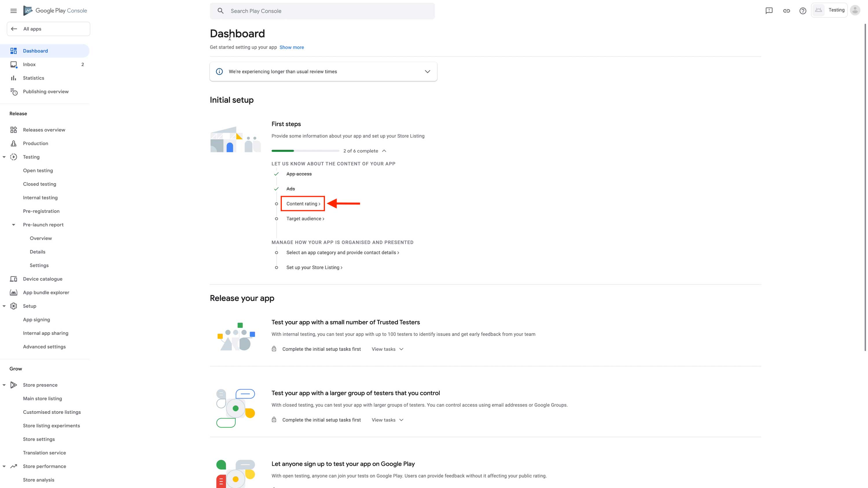Click the copy link icon
Screen dimensions: 868x488
(786, 11)
